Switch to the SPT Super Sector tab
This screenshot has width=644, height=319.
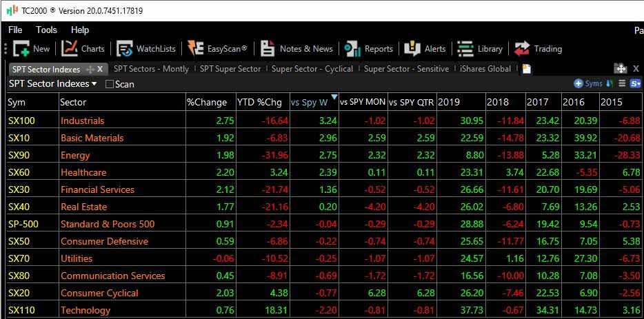point(230,69)
